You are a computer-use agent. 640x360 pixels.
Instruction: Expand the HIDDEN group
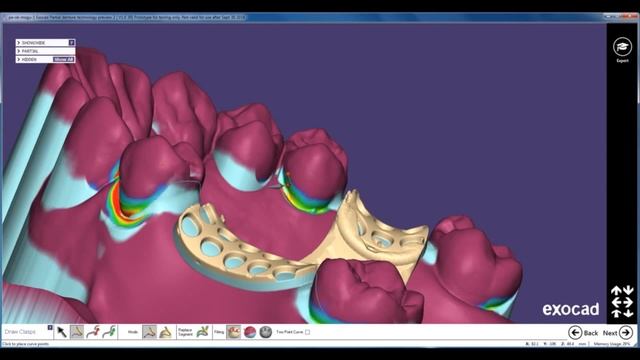19,60
